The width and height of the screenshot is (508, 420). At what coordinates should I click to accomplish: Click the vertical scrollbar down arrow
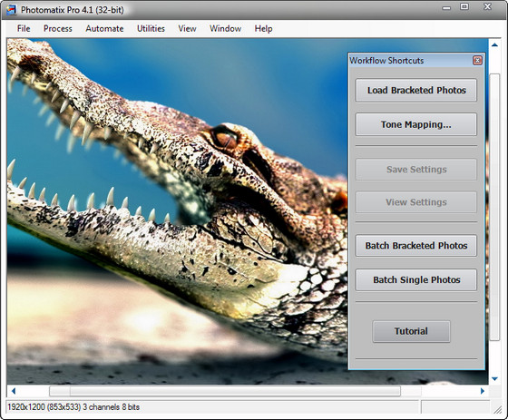coord(494,378)
